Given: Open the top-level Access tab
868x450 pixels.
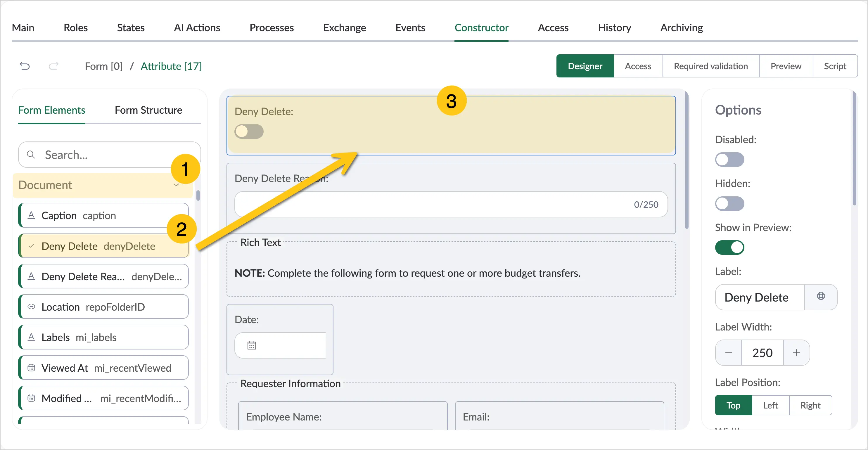Looking at the screenshot, I should click(553, 28).
